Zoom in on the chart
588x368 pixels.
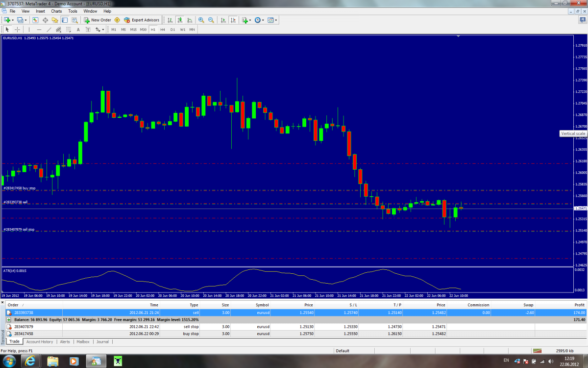(x=201, y=20)
